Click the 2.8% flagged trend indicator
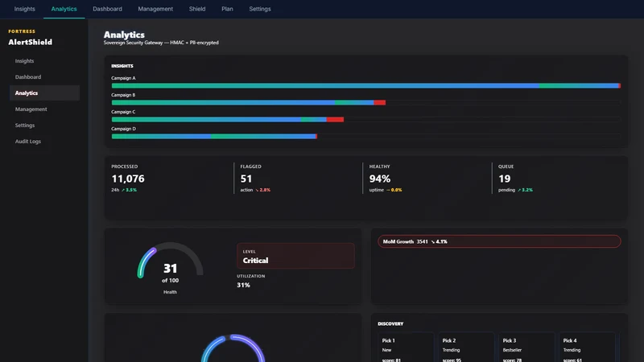The height and width of the screenshot is (362, 644). 263,190
